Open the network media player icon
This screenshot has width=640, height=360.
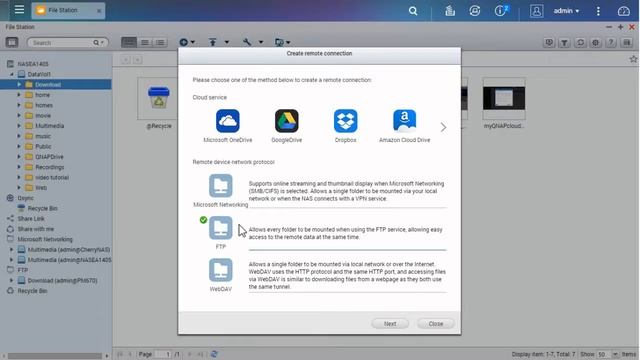(x=549, y=42)
